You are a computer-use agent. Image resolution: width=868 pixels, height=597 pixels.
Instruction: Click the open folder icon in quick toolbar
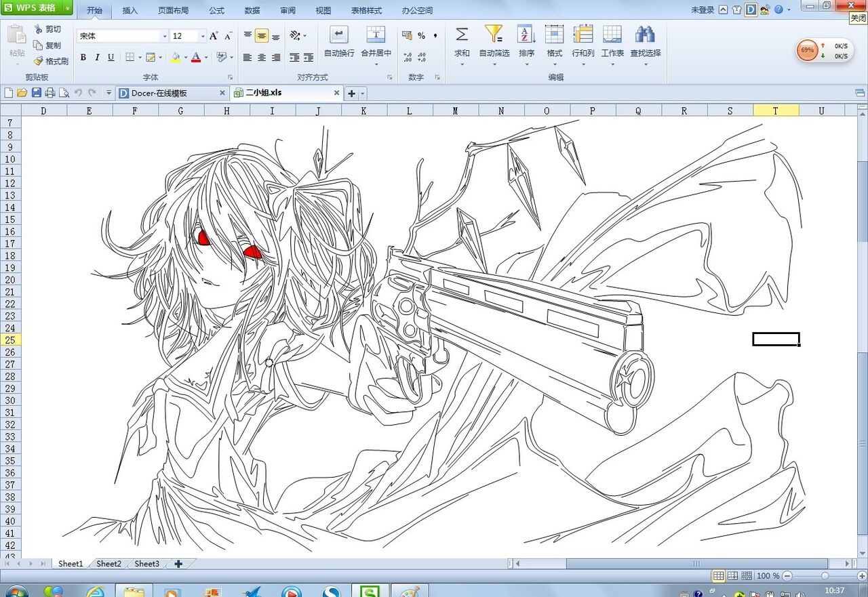[x=22, y=93]
